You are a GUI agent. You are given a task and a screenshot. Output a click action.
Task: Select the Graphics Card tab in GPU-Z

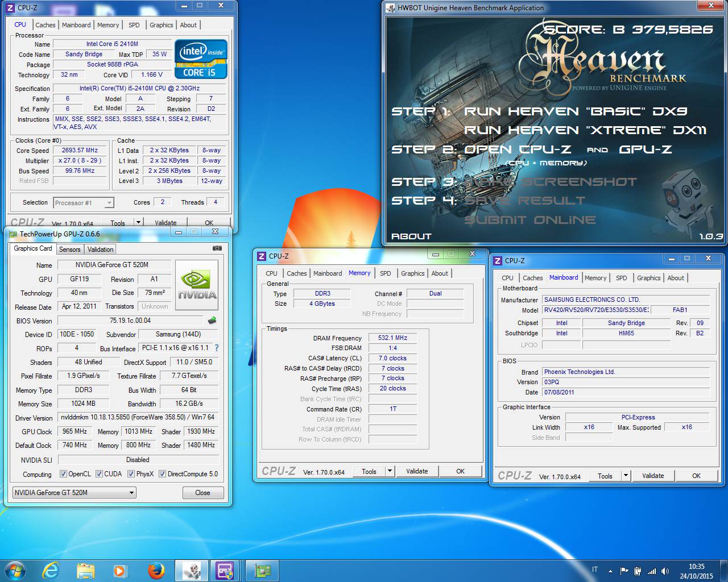[x=33, y=248]
